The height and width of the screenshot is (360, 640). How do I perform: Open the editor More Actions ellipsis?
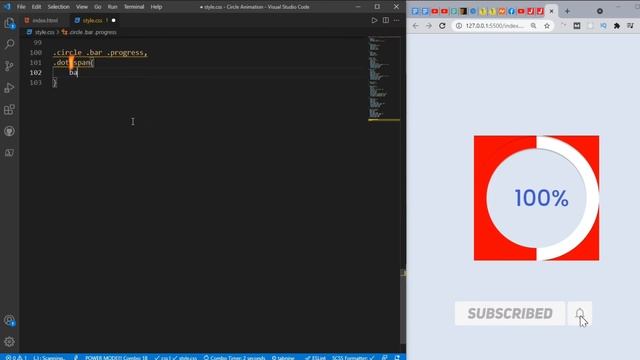pyautogui.click(x=396, y=20)
